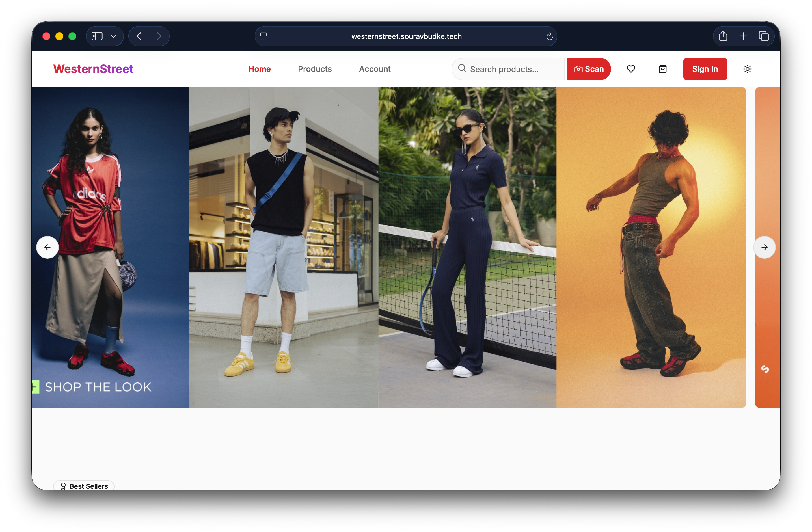Open the wishlist heart icon
This screenshot has height=532, width=812.
click(x=631, y=69)
